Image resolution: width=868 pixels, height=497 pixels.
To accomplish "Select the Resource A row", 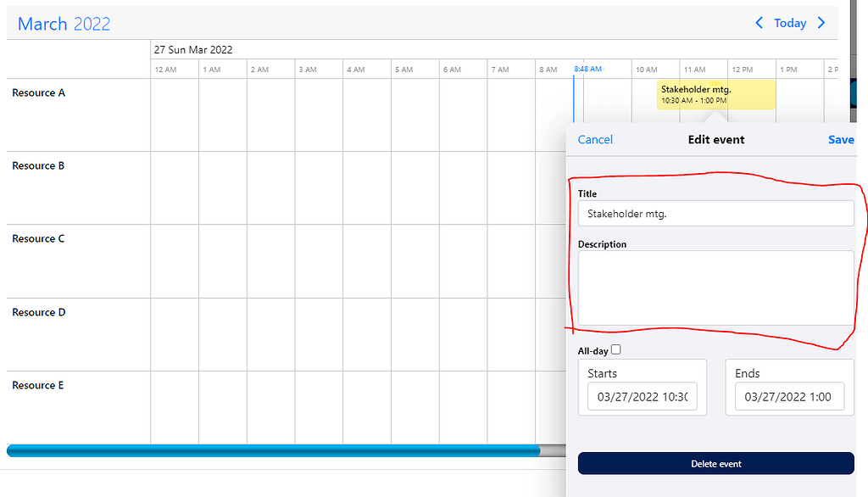I will pyautogui.click(x=39, y=93).
